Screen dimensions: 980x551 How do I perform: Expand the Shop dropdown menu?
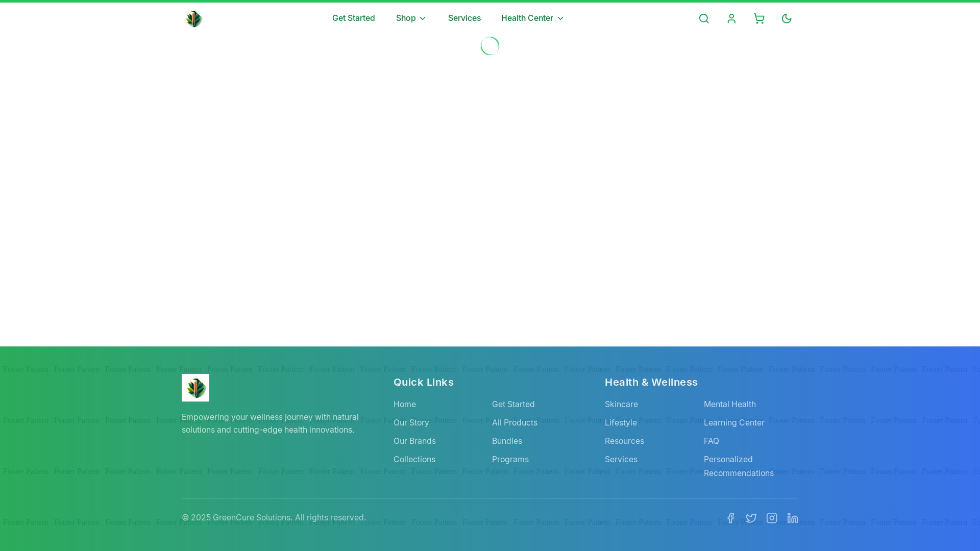click(411, 18)
